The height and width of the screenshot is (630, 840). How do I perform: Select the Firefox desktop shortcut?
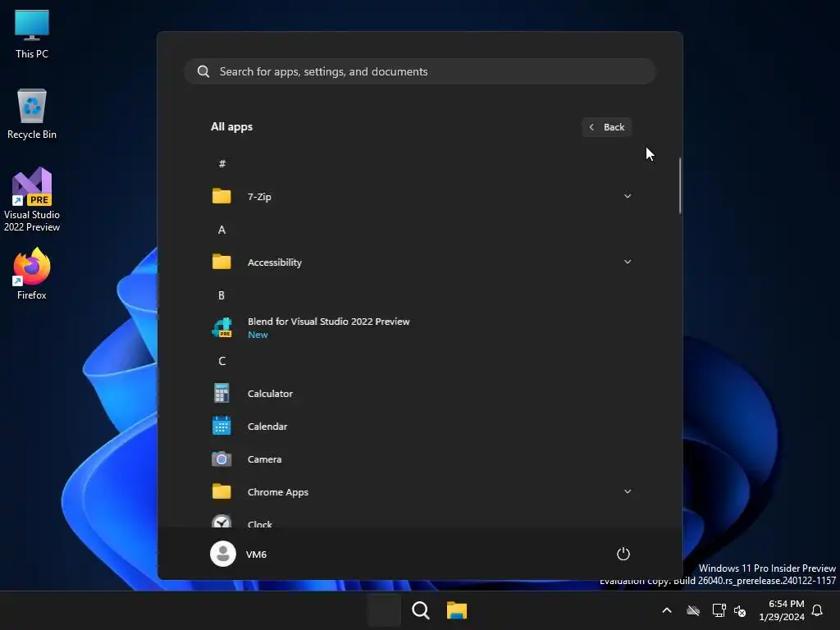coord(32,274)
